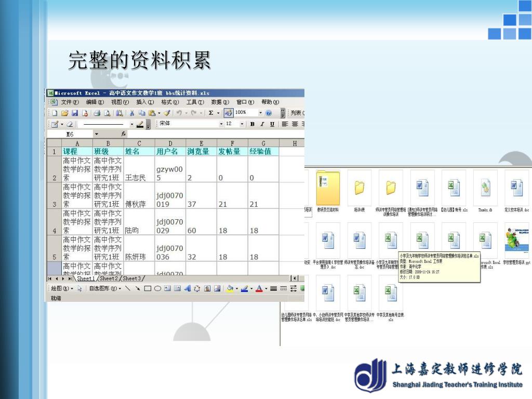Open the 格式 Format menu

tap(170, 102)
